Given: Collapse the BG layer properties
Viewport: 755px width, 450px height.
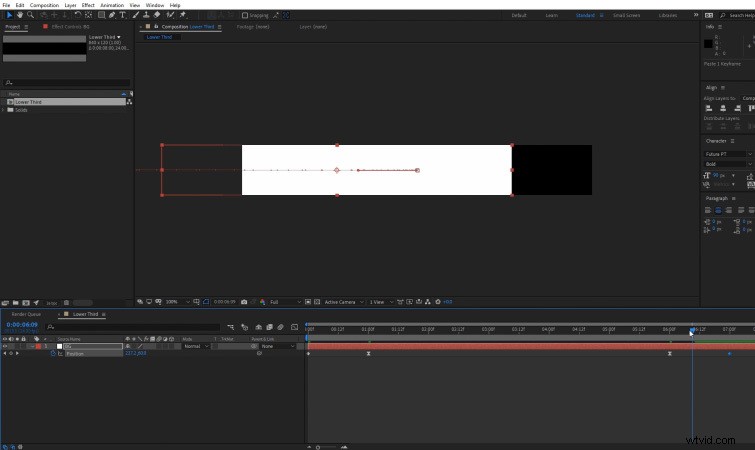Looking at the screenshot, I should [x=32, y=346].
